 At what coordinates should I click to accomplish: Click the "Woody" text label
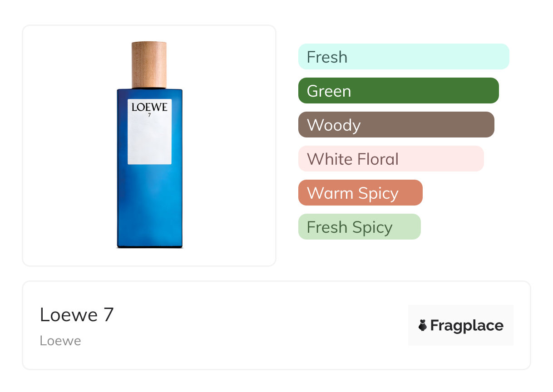334,125
